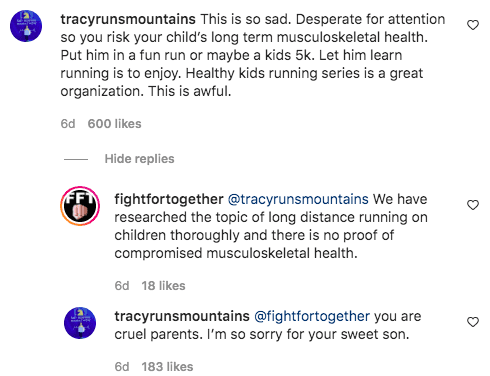490x376 pixels.
Task: View who liked via '600 likes'
Action: 114,124
